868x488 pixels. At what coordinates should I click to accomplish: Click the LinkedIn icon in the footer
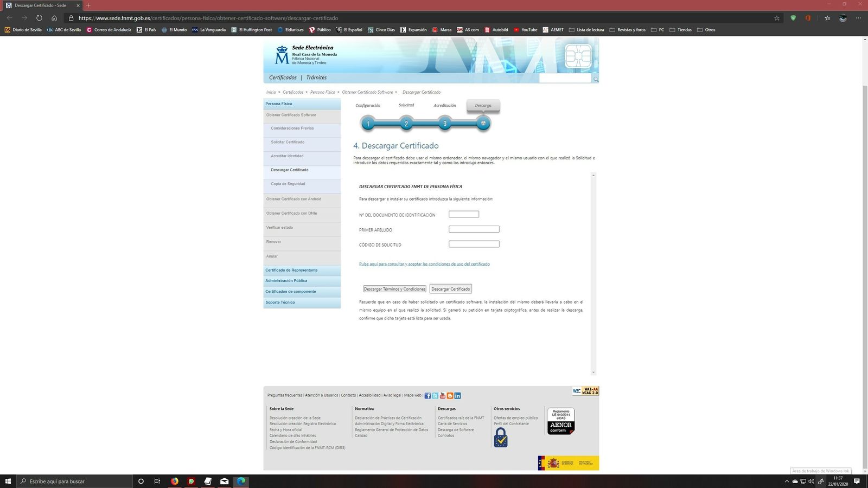pos(457,396)
